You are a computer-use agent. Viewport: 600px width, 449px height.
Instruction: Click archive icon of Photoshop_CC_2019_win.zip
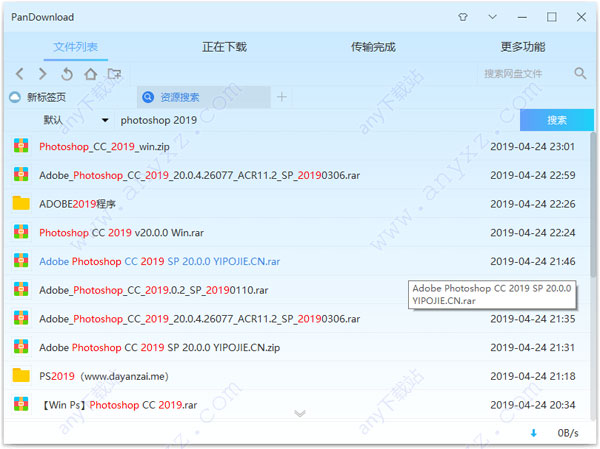21,146
